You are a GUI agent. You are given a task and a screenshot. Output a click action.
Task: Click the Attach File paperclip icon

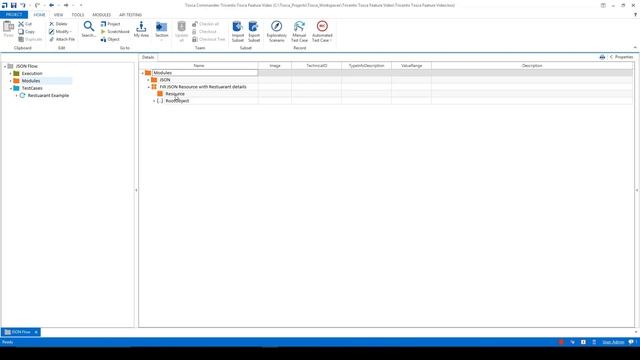point(51,39)
